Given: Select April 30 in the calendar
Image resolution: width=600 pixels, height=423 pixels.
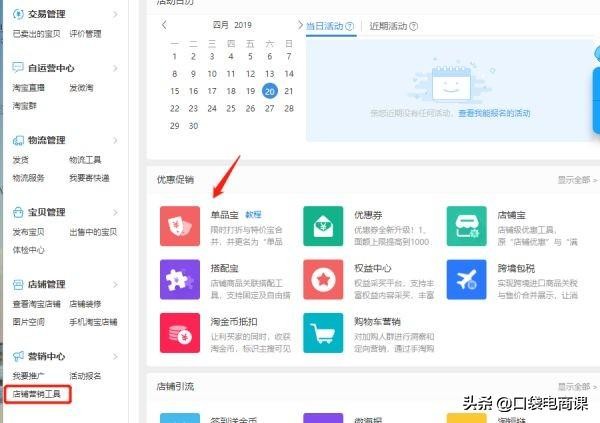Looking at the screenshot, I should click(x=194, y=126).
